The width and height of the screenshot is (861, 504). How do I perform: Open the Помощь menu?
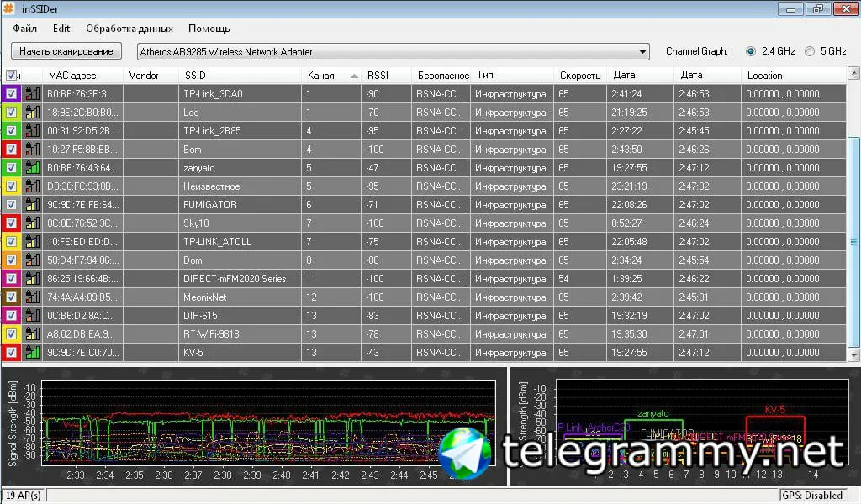[x=209, y=29]
